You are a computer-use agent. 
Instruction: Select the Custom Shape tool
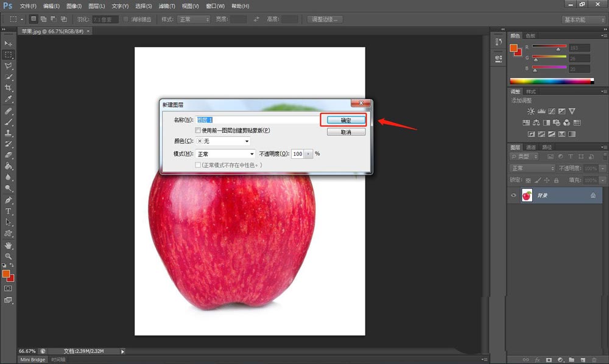click(x=8, y=234)
